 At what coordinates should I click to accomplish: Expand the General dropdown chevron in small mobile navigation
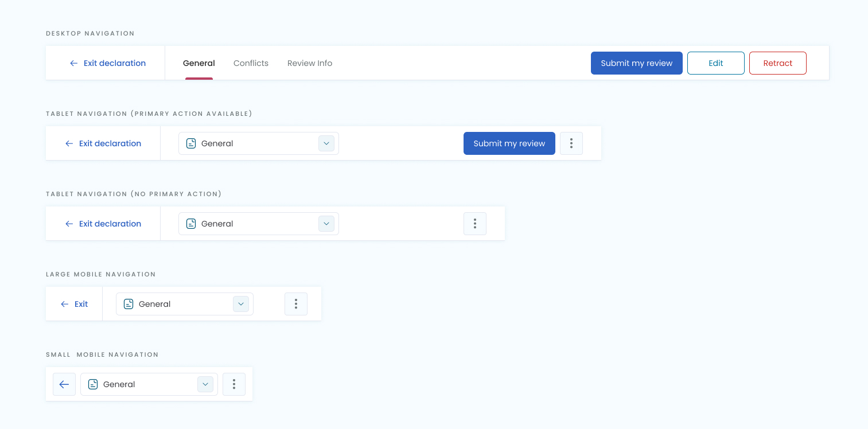click(205, 384)
